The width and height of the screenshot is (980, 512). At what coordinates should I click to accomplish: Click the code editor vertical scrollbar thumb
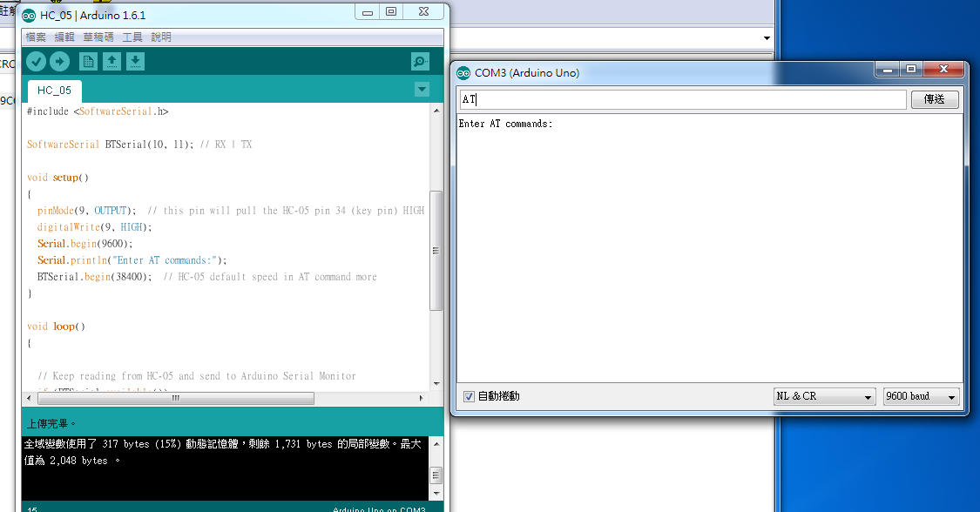tap(436, 251)
